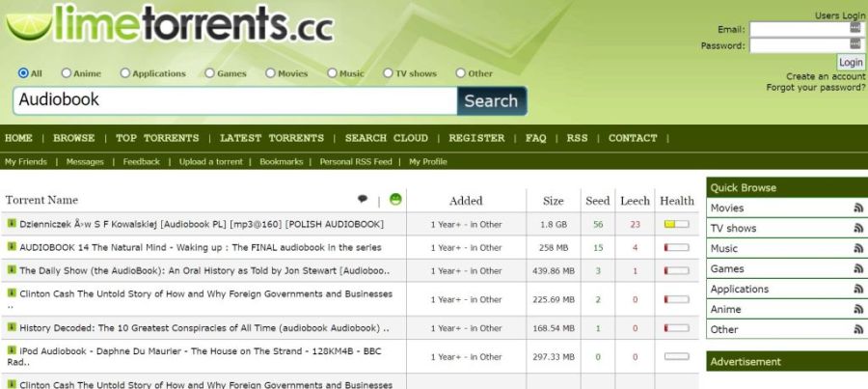Open My Profile link
The height and width of the screenshot is (389, 868).
tap(428, 162)
